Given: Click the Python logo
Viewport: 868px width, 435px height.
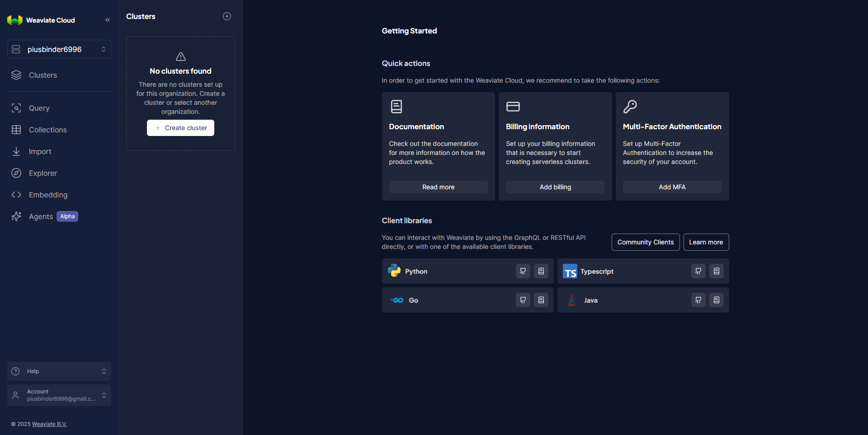Looking at the screenshot, I should (394, 271).
